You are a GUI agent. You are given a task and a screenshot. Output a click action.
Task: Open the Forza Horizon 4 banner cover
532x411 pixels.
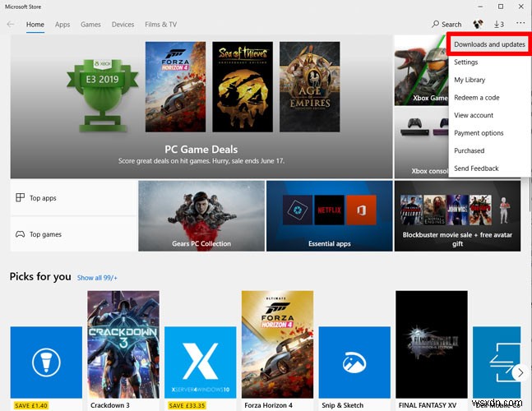coord(175,87)
